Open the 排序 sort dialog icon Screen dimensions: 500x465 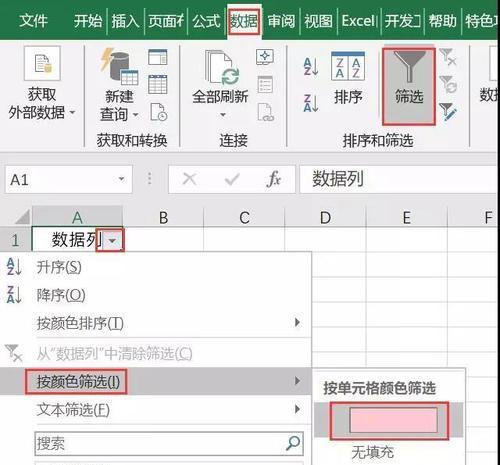[x=348, y=78]
